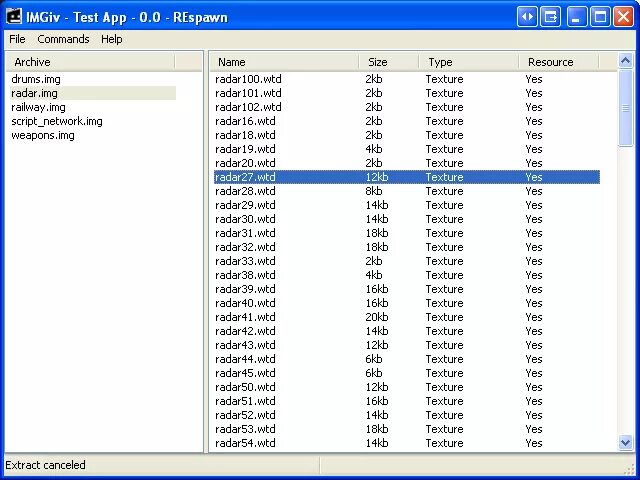Click the Texture type of radar19.wtd

pyautogui.click(x=444, y=149)
